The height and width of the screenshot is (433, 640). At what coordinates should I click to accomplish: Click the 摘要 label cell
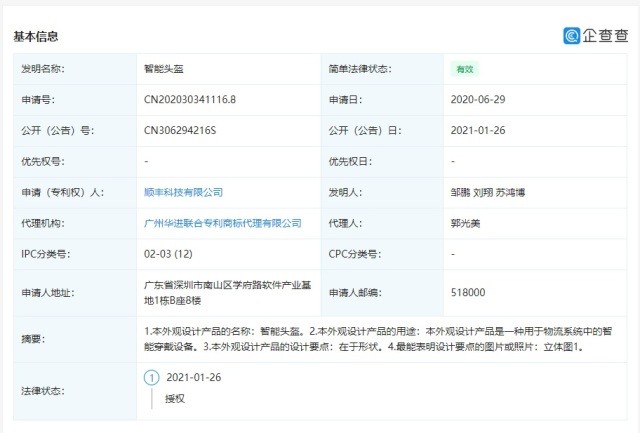75,340
